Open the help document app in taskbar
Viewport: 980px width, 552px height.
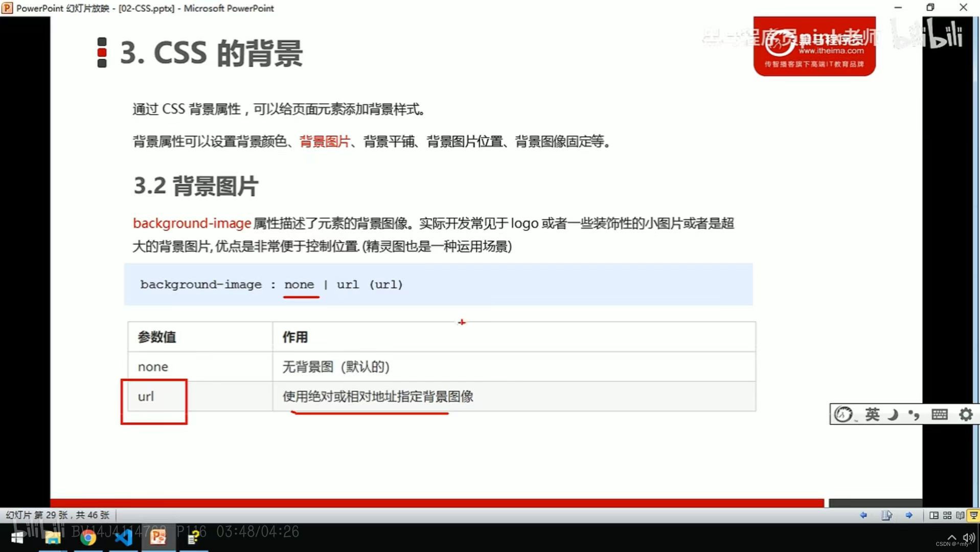click(194, 538)
